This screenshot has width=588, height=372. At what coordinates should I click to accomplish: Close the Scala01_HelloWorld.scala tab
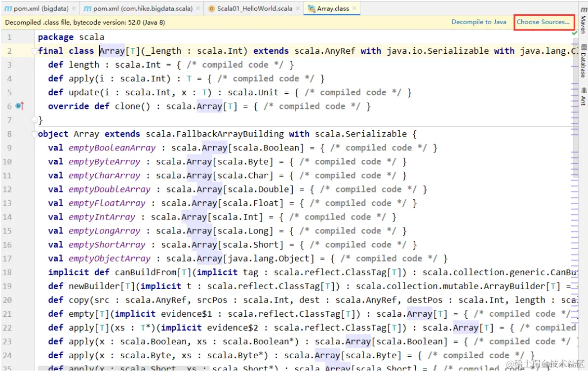pos(298,8)
